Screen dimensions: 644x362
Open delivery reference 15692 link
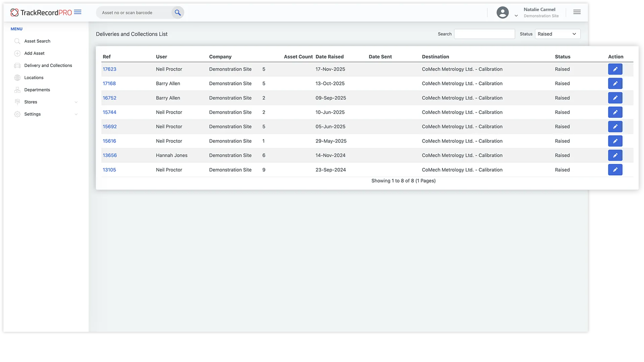[110, 127]
